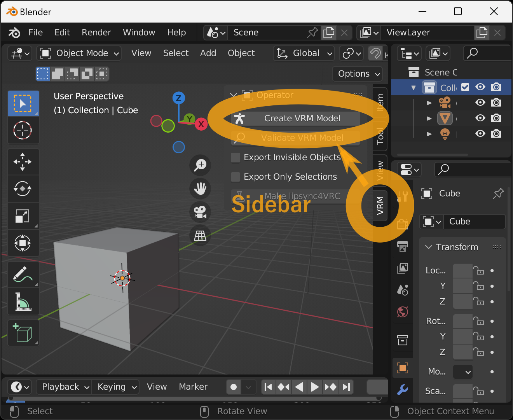
Task: Open the World properties globe icon
Action: click(x=402, y=311)
